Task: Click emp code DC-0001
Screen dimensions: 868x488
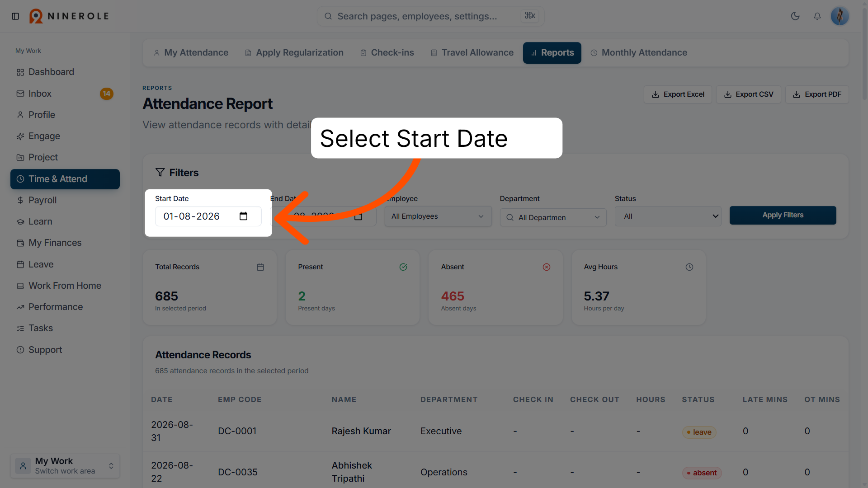Action: point(237,432)
